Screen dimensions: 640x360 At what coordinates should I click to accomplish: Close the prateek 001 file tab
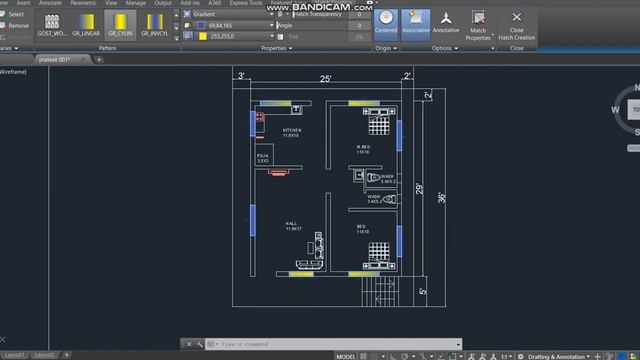coord(83,59)
